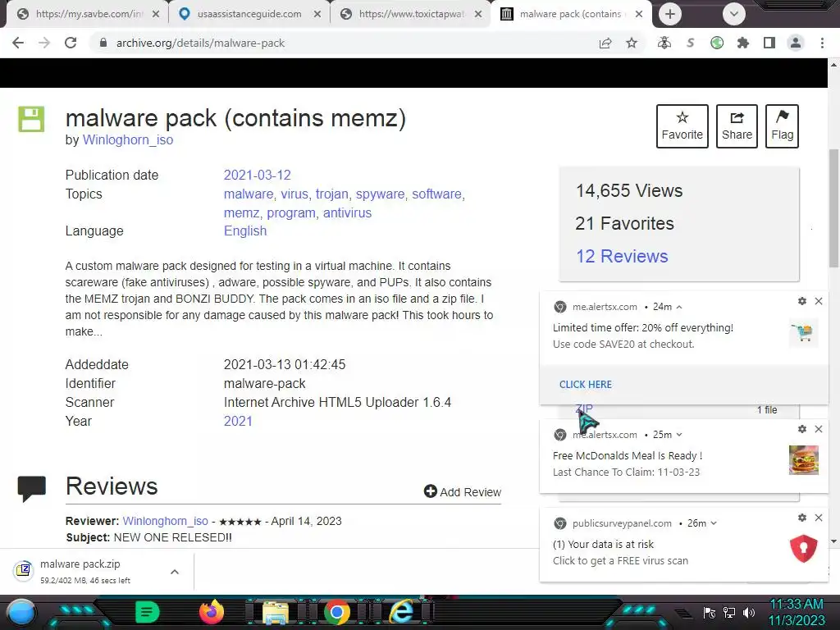Open settings gear of publicsurveypanel notification
The width and height of the screenshot is (840, 630).
tap(801, 518)
